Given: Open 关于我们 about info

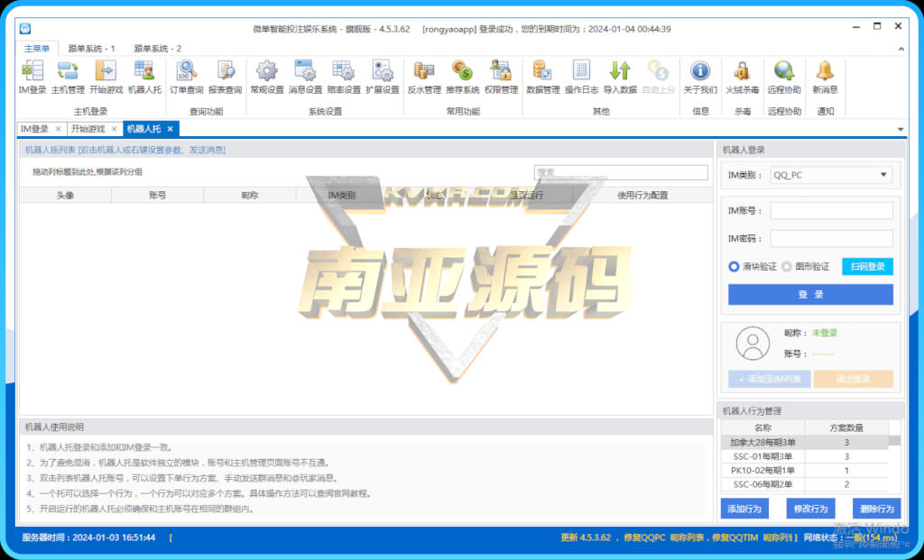Looking at the screenshot, I should (x=700, y=78).
